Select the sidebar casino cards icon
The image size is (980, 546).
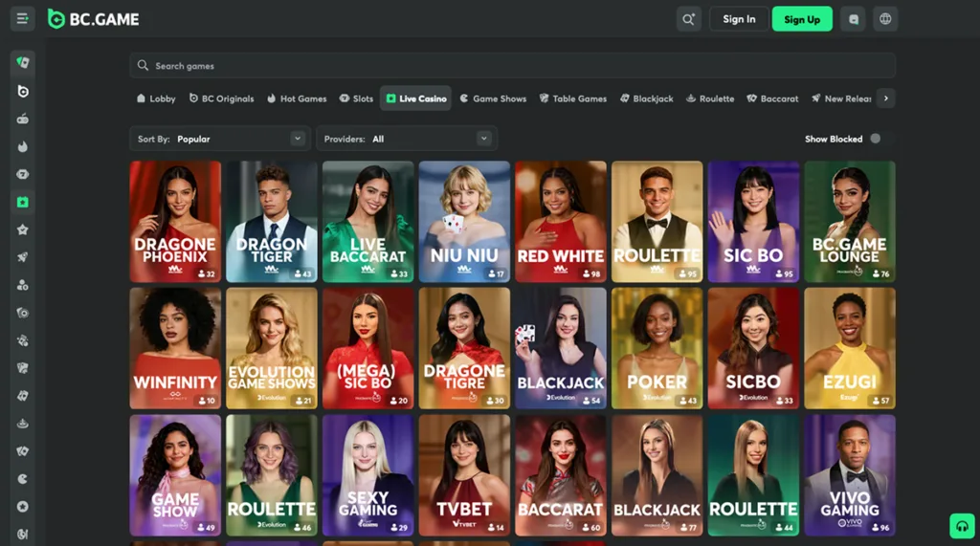pos(23,62)
